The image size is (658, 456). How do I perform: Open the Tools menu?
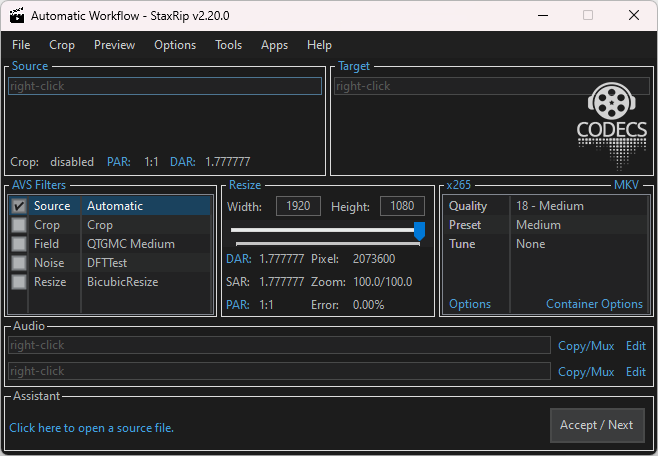229,45
